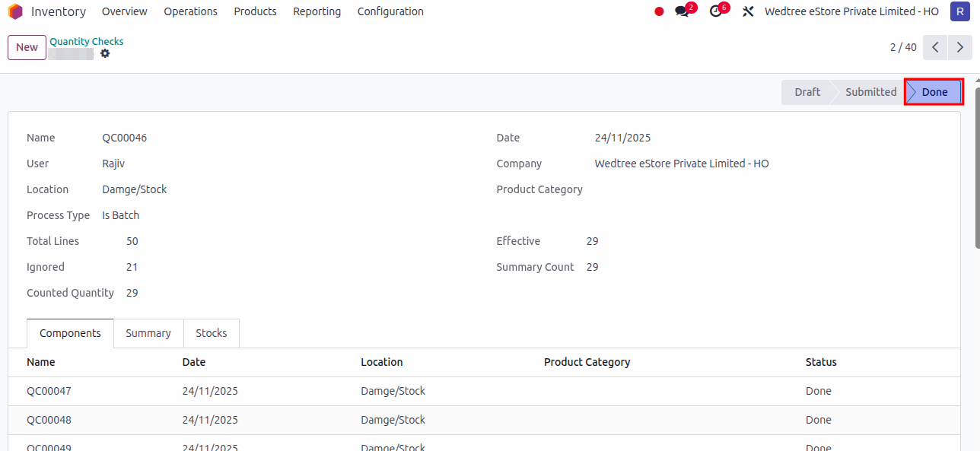Screen dimensions: 980x451
Task: Open the QC00047 component record
Action: [x=49, y=391]
